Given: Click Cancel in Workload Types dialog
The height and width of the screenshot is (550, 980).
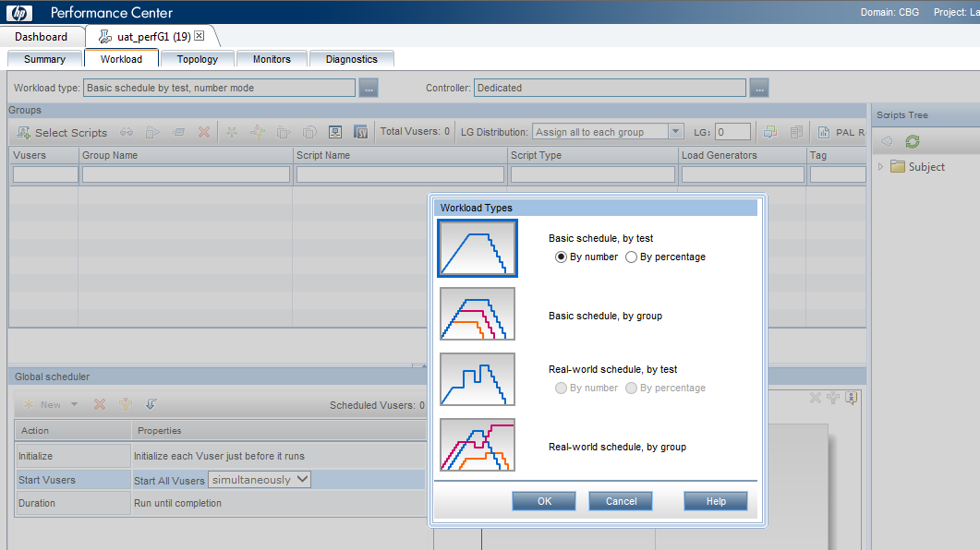Looking at the screenshot, I should point(622,501).
